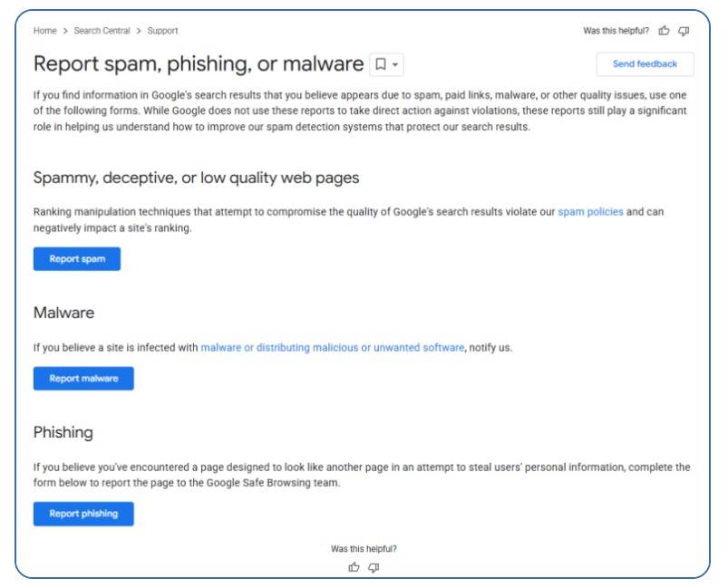Screen dimensions: 728x588
Task: Go to Search Central breadcrumb
Action: (102, 31)
